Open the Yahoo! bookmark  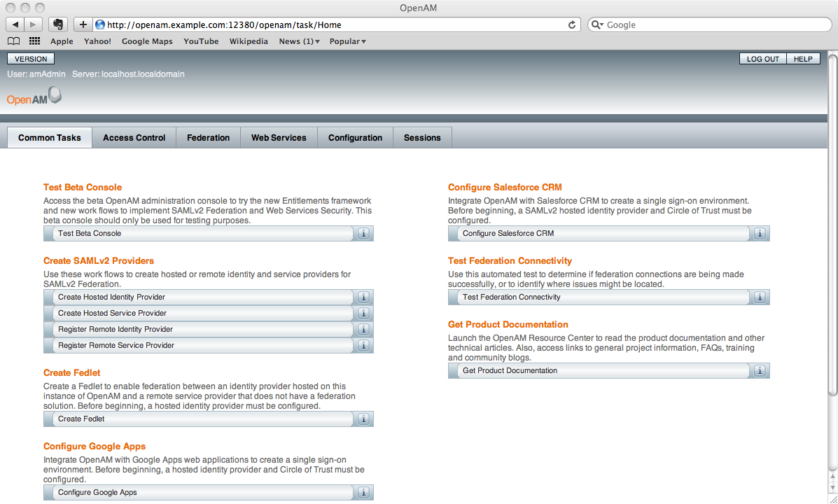(x=98, y=41)
